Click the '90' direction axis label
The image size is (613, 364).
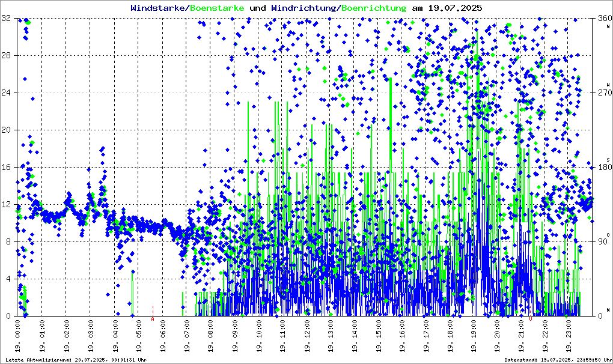602,241
